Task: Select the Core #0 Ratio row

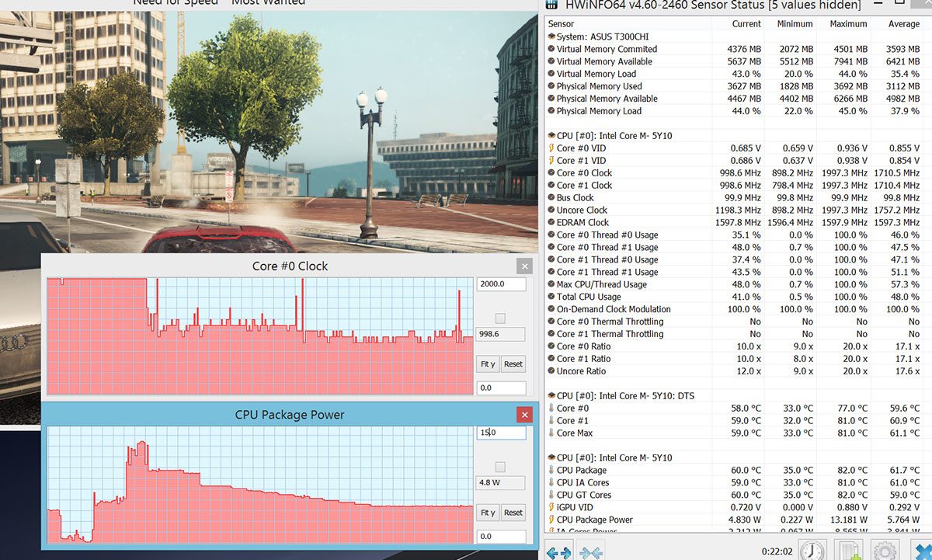Action: pos(735,346)
